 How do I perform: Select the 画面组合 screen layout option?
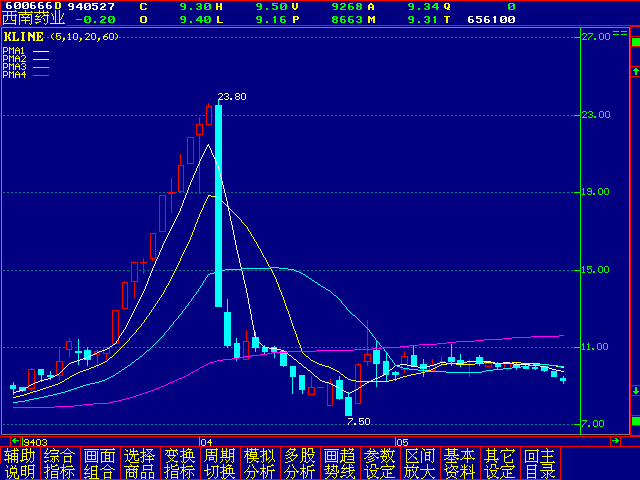(x=100, y=463)
